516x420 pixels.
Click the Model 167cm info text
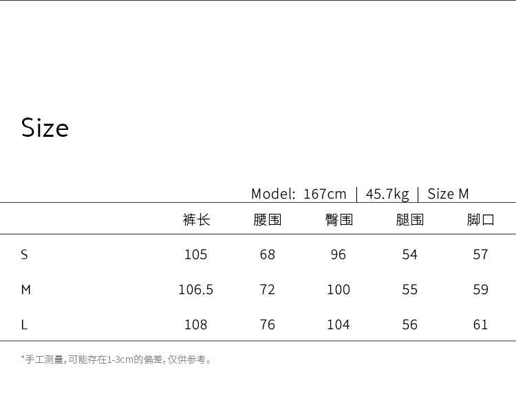click(x=299, y=194)
